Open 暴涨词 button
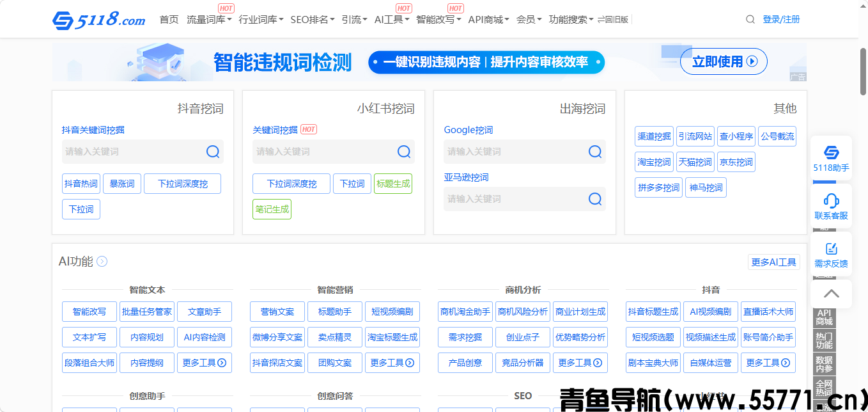The image size is (868, 412). click(122, 184)
